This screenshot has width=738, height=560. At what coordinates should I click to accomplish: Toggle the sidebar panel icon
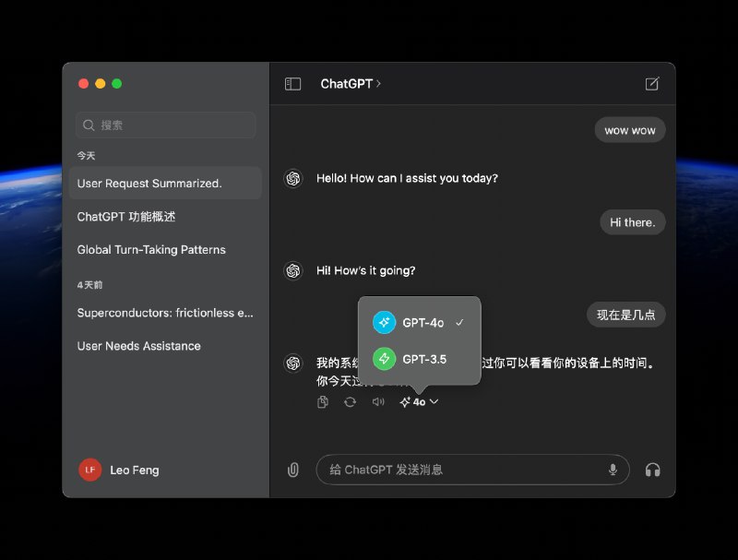292,84
